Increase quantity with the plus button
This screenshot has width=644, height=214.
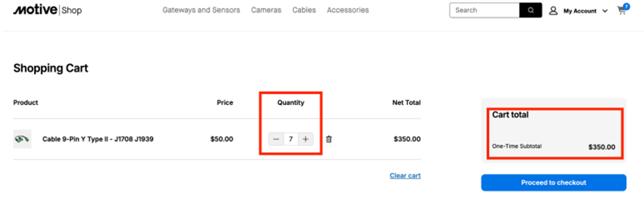(305, 139)
